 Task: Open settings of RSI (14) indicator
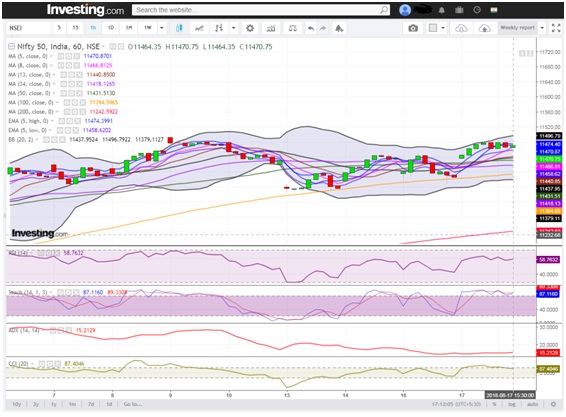click(x=49, y=253)
